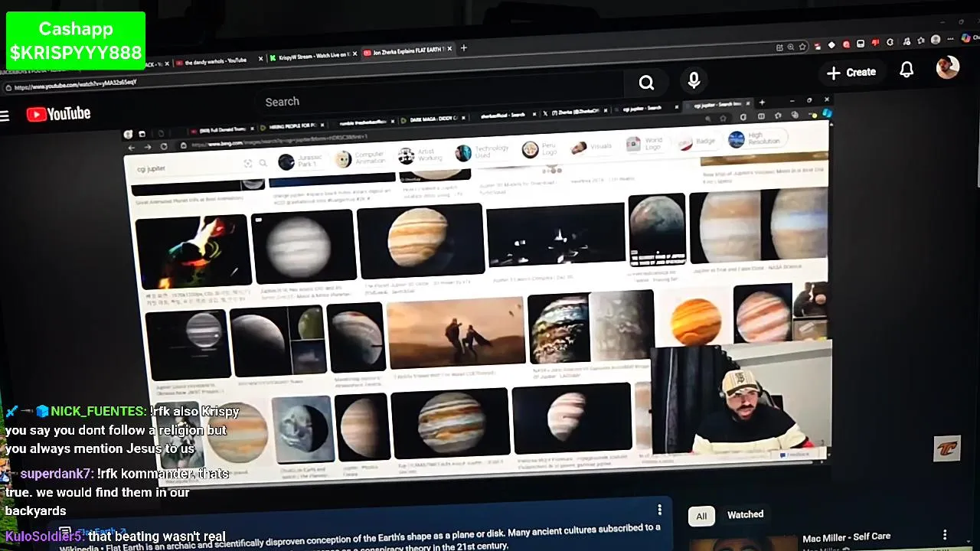Click the YouTube magnifier search button
Viewport: 980px width, 551px height.
click(x=647, y=83)
